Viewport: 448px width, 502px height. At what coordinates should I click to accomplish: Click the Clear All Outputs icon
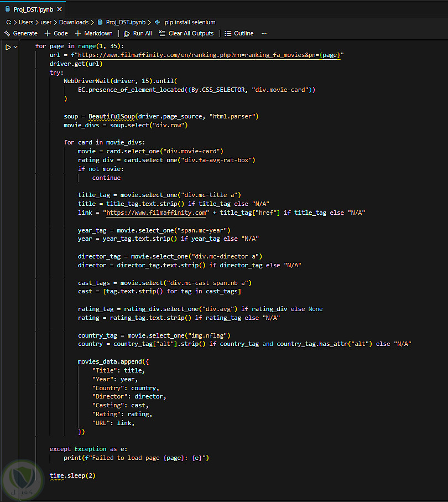click(162, 33)
